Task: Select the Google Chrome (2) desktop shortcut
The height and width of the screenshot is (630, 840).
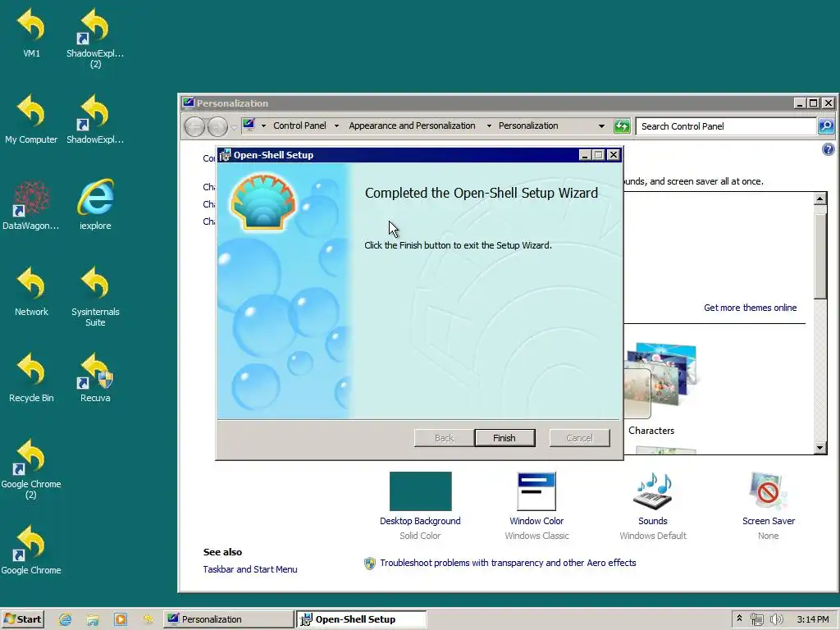Action: 31,469
